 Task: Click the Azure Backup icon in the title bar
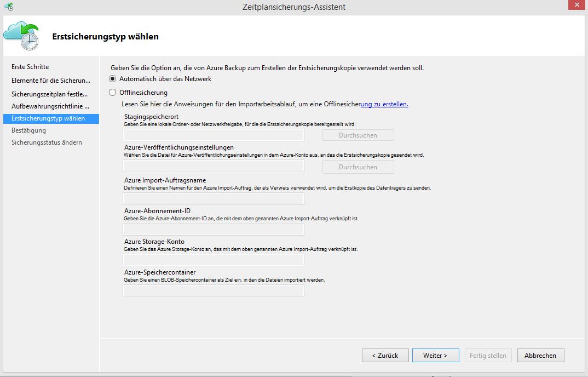click(x=8, y=7)
